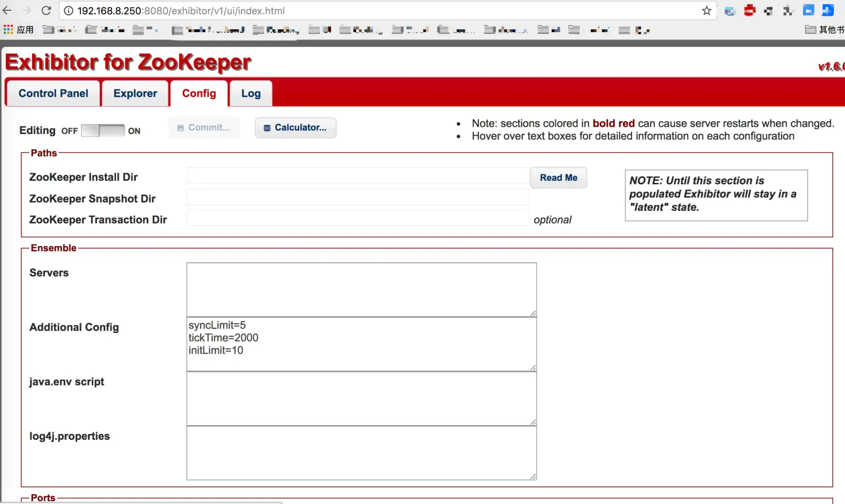Click inside the Servers text area
This screenshot has width=845, height=504.
[361, 289]
